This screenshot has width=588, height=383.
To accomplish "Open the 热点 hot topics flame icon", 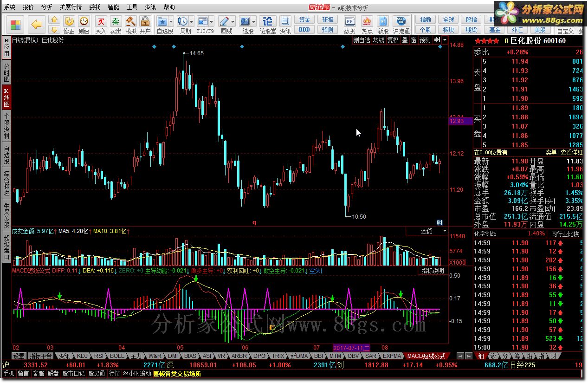I will pos(367,21).
